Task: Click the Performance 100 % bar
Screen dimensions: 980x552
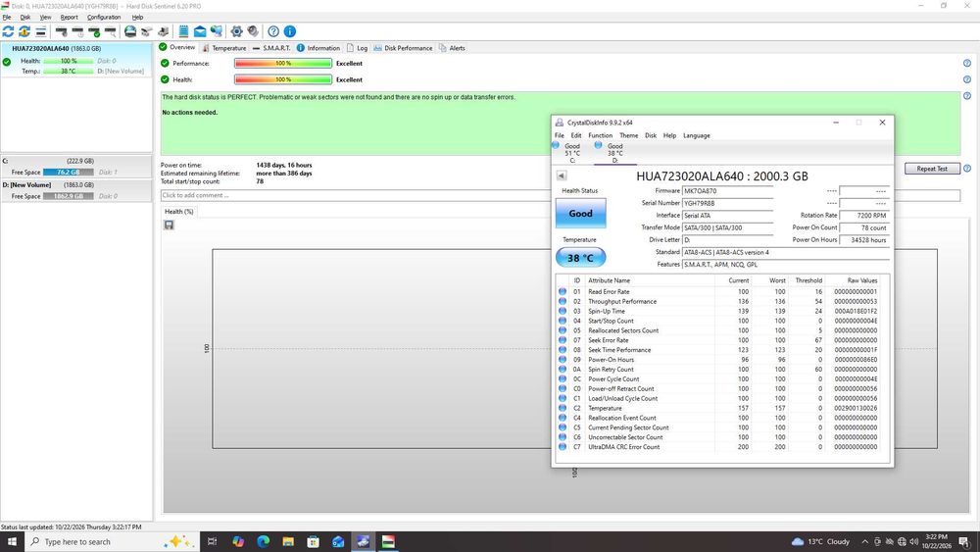Action: tap(283, 63)
